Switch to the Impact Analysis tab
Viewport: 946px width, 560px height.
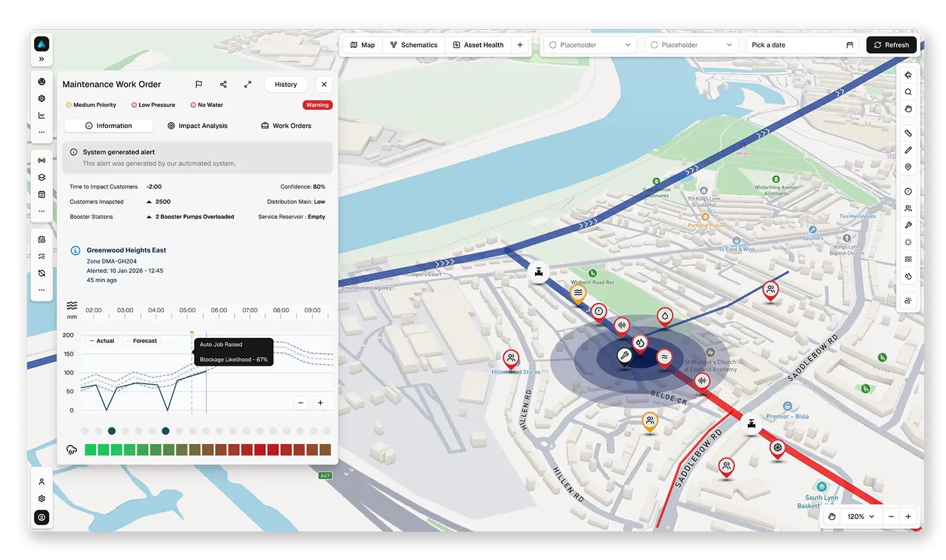coord(197,126)
